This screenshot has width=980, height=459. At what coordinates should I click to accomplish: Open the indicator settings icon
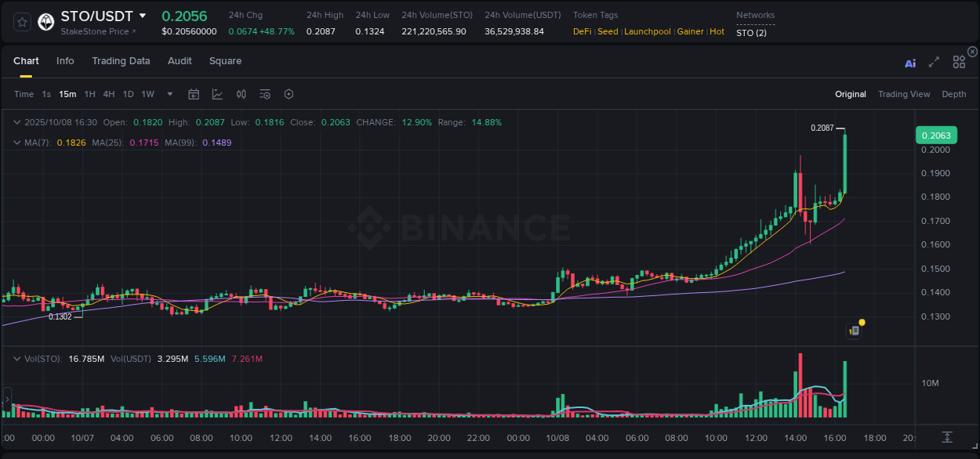click(x=264, y=93)
